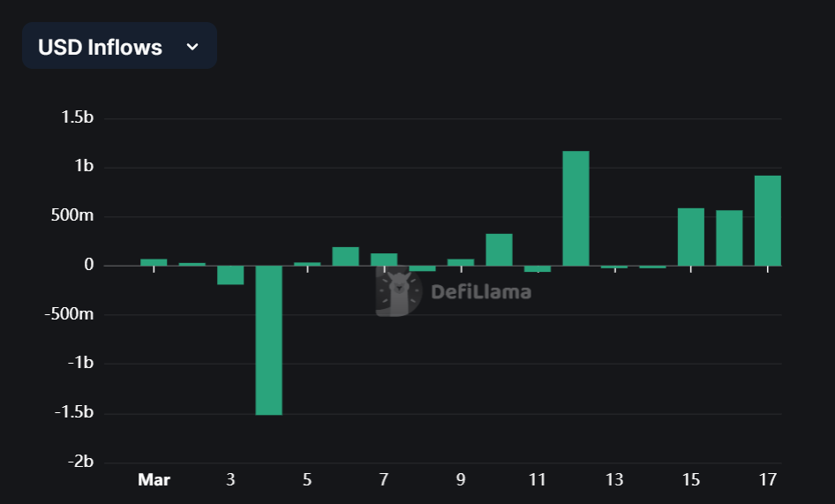Click the x-axis label 17
Screen dimensions: 835x504
click(x=767, y=479)
